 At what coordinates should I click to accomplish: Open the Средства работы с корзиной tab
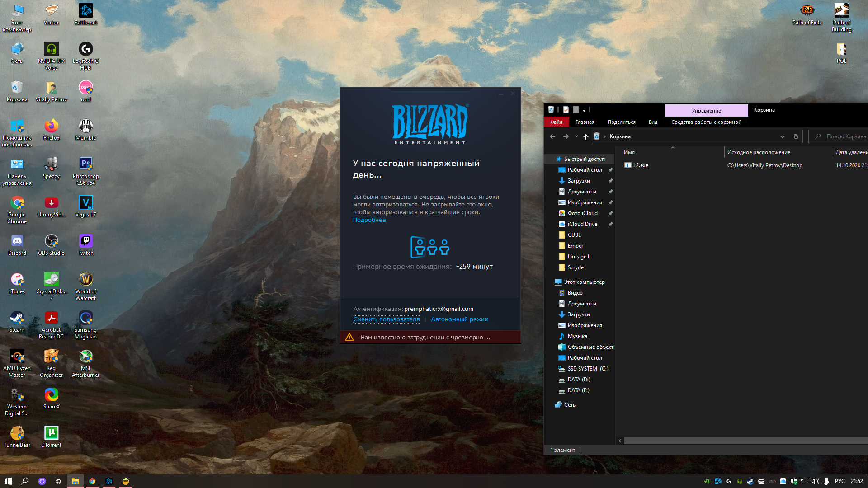pos(706,122)
